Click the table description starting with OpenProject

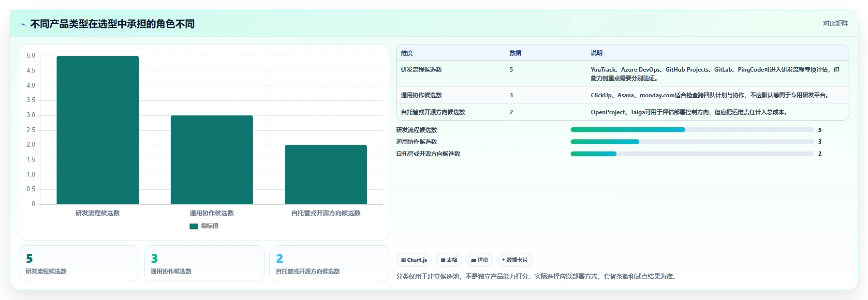point(691,112)
